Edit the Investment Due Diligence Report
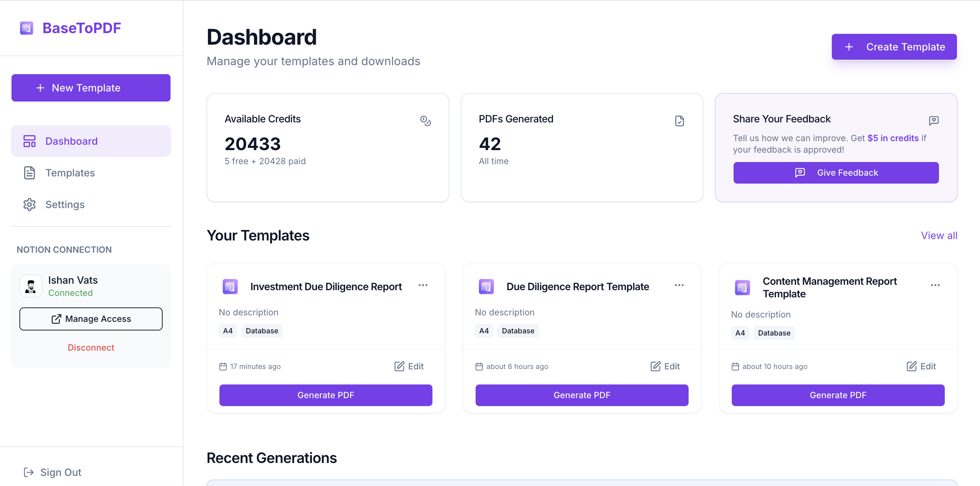This screenshot has width=980, height=486. point(409,366)
